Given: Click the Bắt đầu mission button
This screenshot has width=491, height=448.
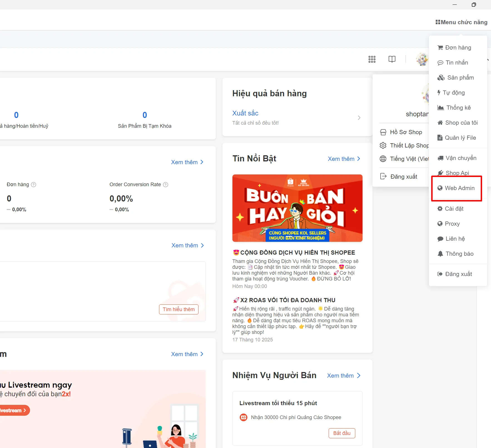Looking at the screenshot, I should point(342,433).
